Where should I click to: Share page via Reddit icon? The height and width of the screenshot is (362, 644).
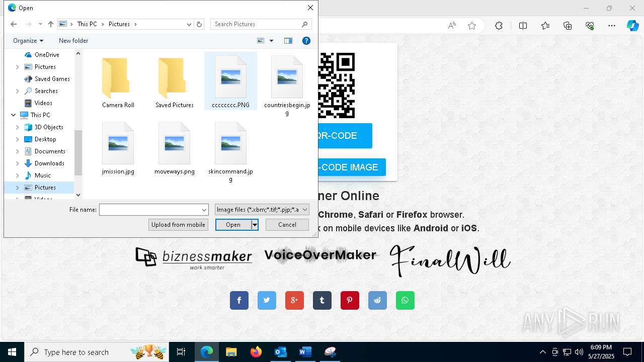pos(377,301)
